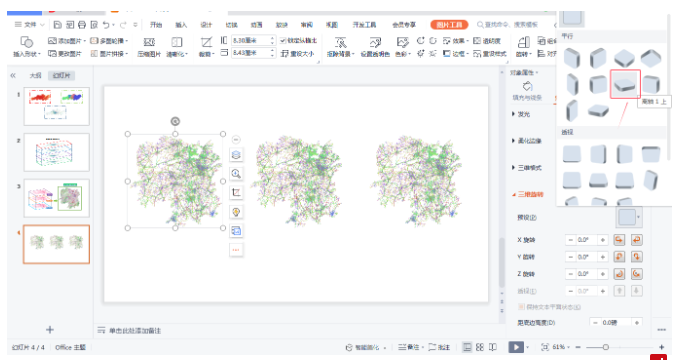The width and height of the screenshot is (678, 360).
Task: Click the add new slide plus button
Action: 50,330
